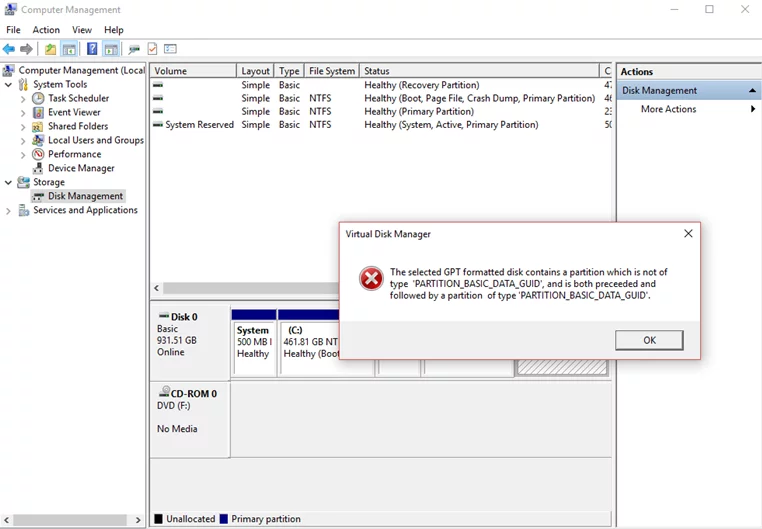Click the Back arrow toolbar icon
The height and width of the screenshot is (529, 762).
coord(9,49)
